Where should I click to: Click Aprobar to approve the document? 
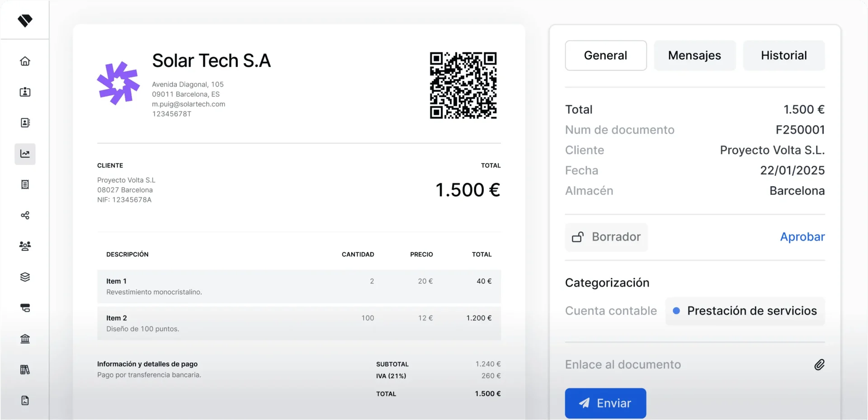[x=802, y=236]
